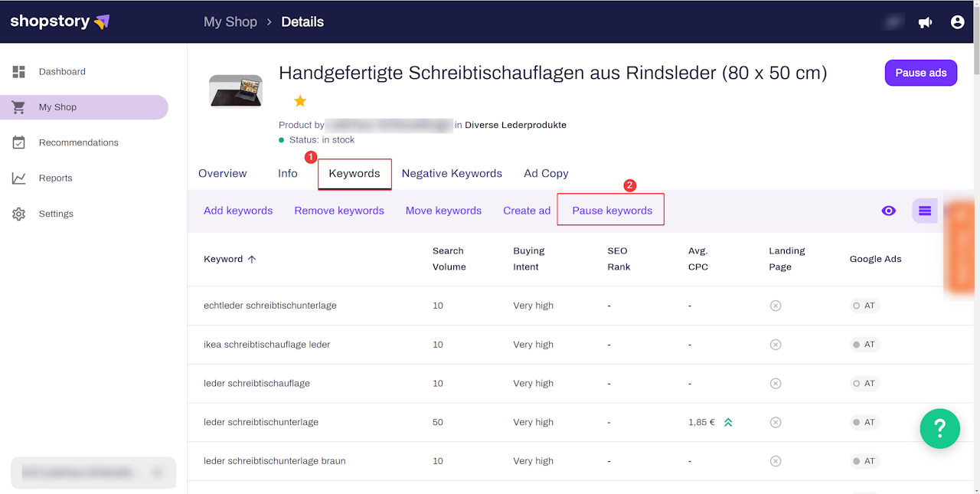Toggle Google Ads AT status for echtleder schreibtischunterlage

click(864, 306)
